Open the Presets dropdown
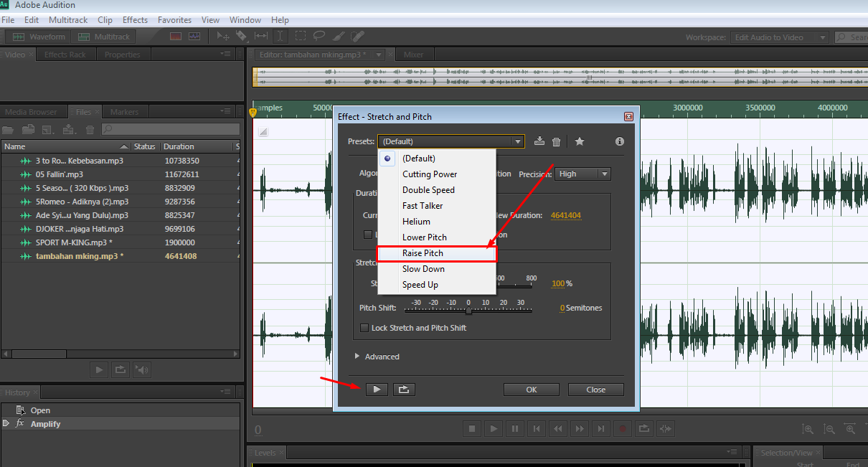Viewport: 868px width, 467px height. tap(451, 141)
